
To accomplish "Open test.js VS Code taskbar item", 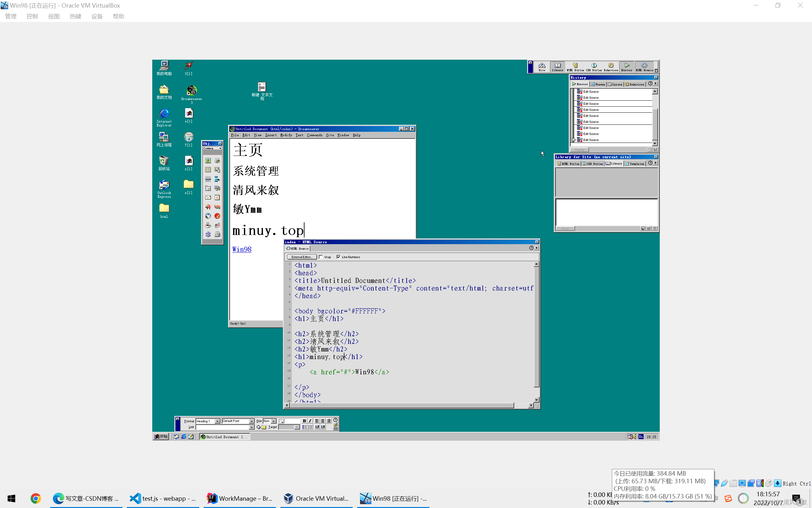I will coord(163,498).
